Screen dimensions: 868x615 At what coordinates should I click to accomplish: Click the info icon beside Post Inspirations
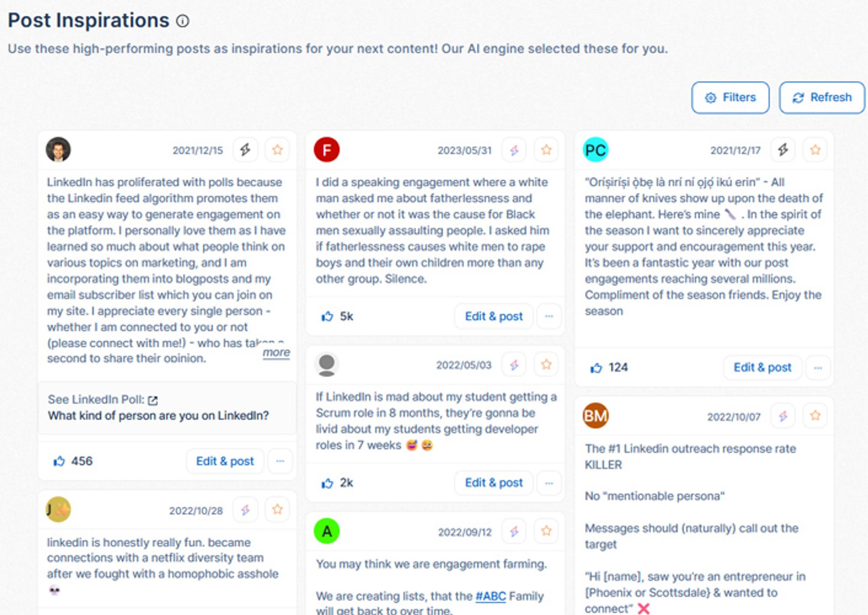pos(183,21)
